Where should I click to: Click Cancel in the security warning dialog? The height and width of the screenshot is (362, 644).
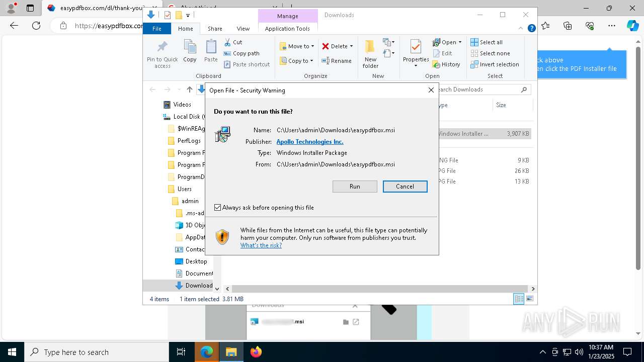[x=405, y=187]
